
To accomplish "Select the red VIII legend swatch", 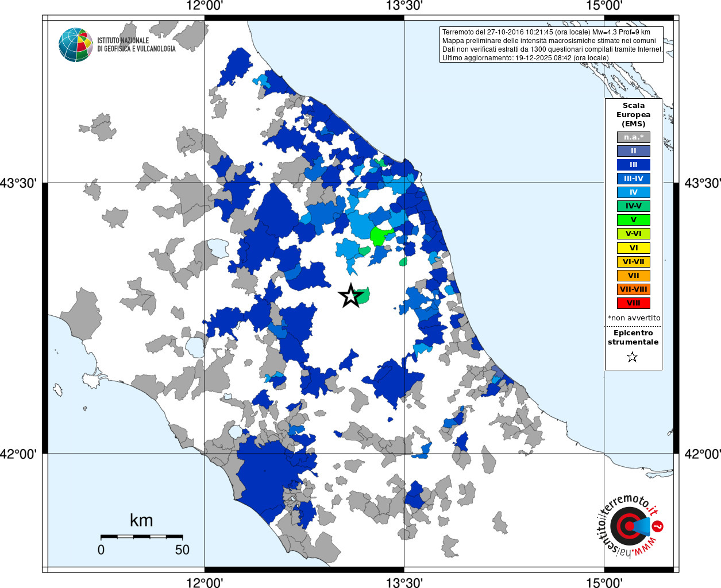I will pyautogui.click(x=633, y=303).
